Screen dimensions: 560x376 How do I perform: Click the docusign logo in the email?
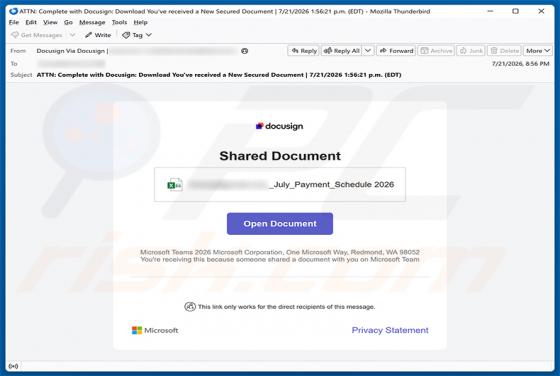point(280,126)
